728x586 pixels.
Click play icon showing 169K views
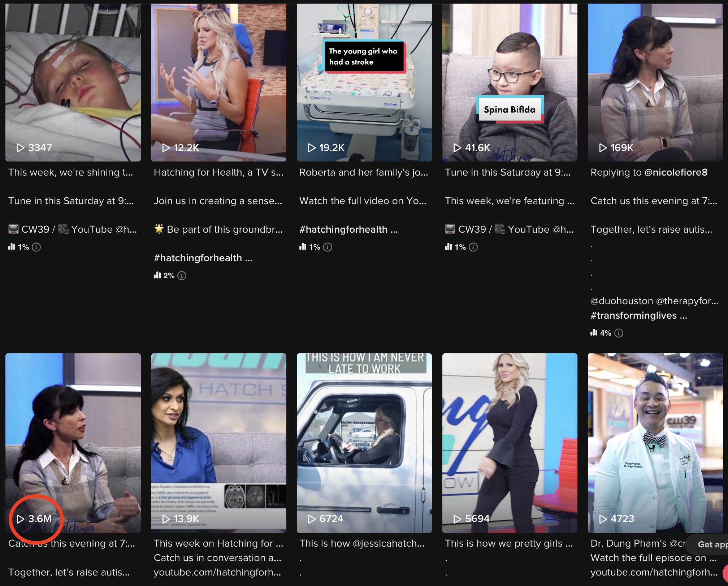point(603,148)
